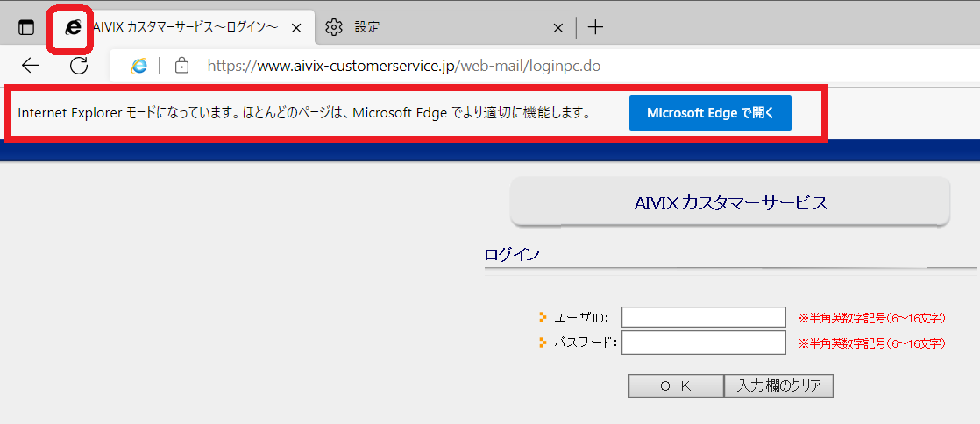The height and width of the screenshot is (424, 980).
Task: Click the gear icon on the 設定 tab
Action: pyautogui.click(x=334, y=27)
